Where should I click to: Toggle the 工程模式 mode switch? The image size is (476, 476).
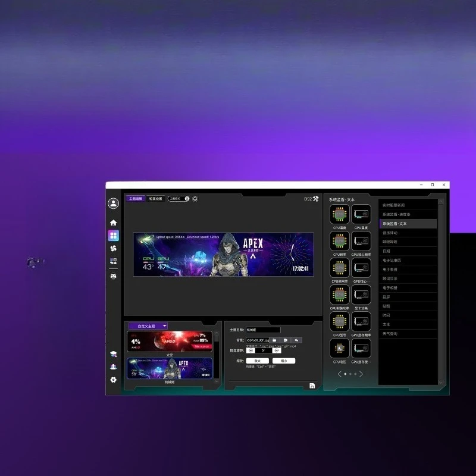click(x=179, y=199)
